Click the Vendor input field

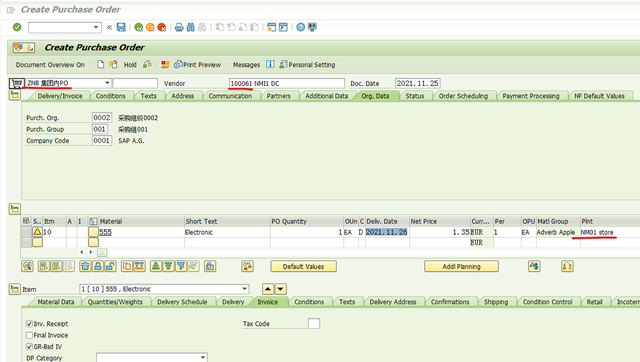(x=287, y=83)
